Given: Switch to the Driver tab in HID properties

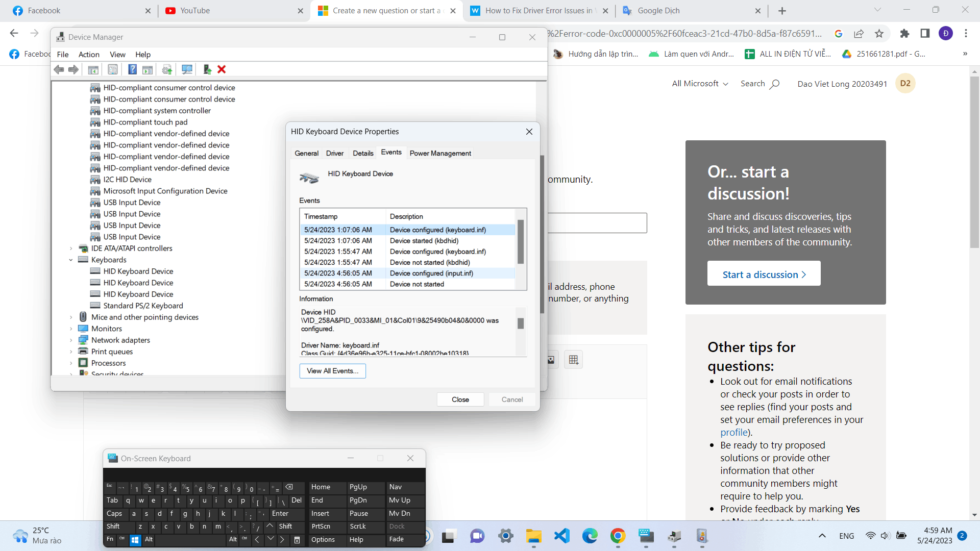Looking at the screenshot, I should coord(334,153).
